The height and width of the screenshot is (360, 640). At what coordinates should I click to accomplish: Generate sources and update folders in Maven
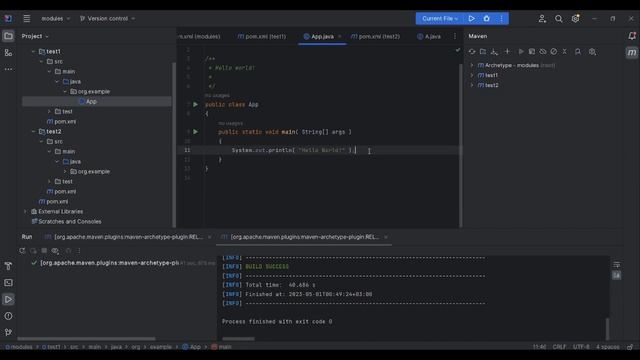[483, 52]
